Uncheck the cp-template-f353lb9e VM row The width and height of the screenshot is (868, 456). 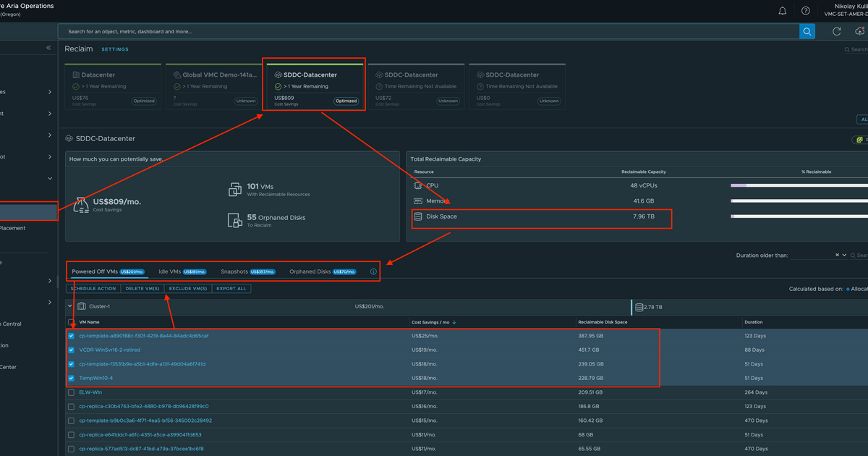[70, 364]
